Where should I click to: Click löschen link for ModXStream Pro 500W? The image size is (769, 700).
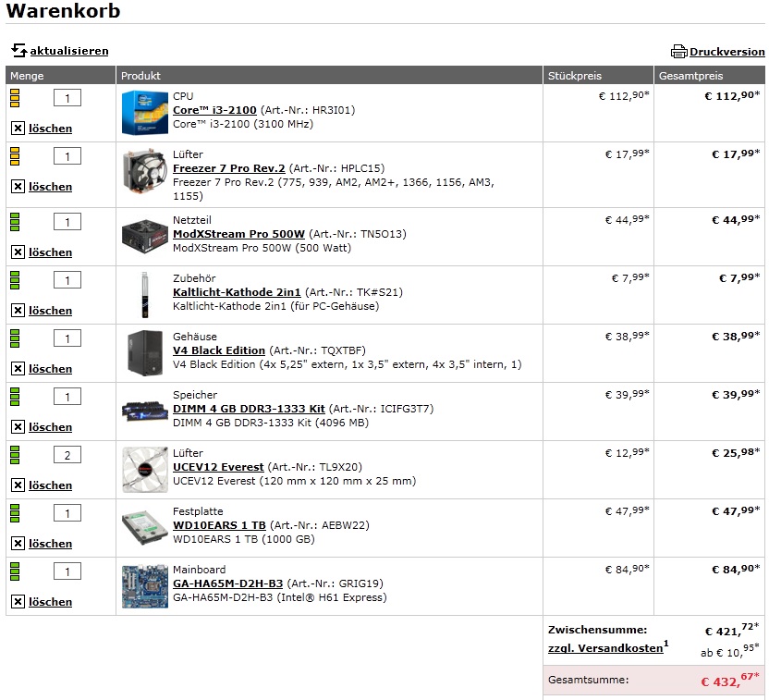point(50,252)
